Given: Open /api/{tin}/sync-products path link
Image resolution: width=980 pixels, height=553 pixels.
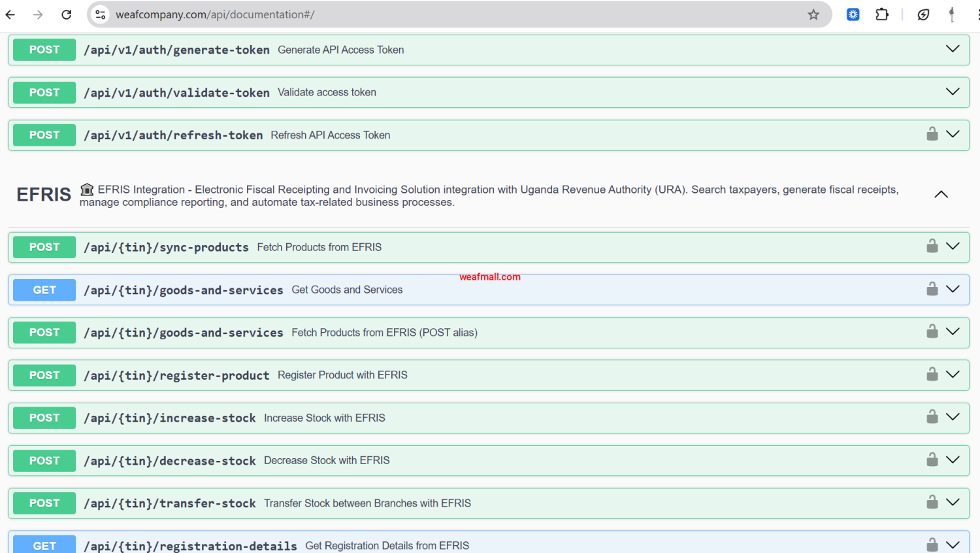Looking at the screenshot, I should [x=166, y=248].
